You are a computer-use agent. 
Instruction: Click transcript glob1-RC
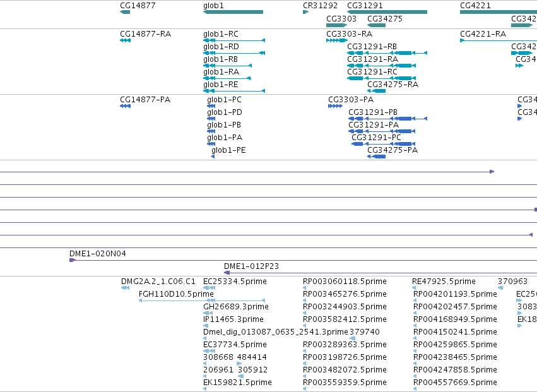[x=221, y=34]
